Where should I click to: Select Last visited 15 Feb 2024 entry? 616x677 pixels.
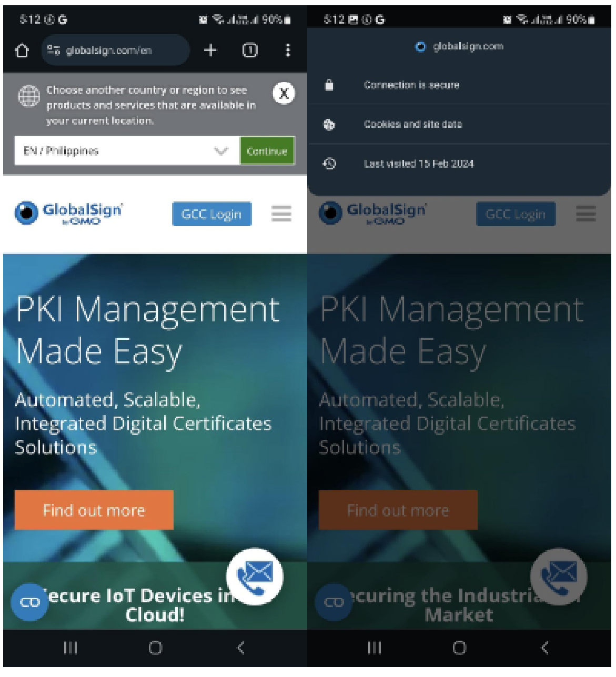pyautogui.click(x=419, y=164)
